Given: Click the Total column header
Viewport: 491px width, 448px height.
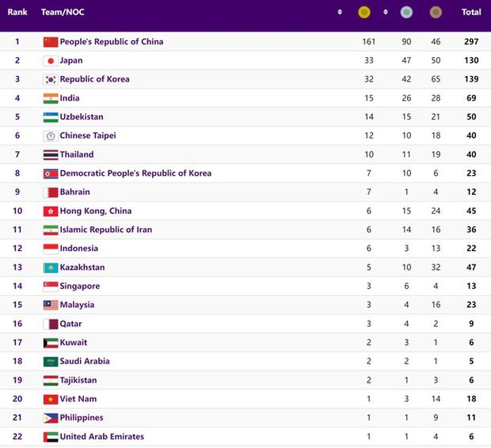Looking at the screenshot, I should pyautogui.click(x=471, y=12).
